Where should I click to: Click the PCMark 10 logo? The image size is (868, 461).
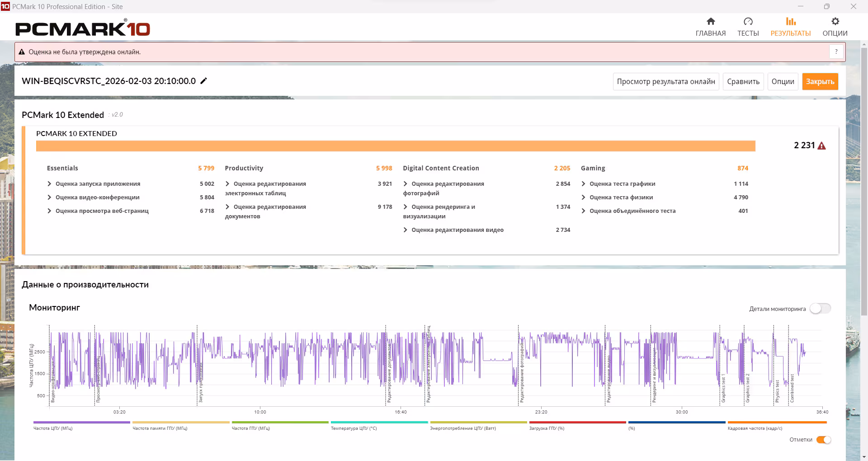coord(83,28)
